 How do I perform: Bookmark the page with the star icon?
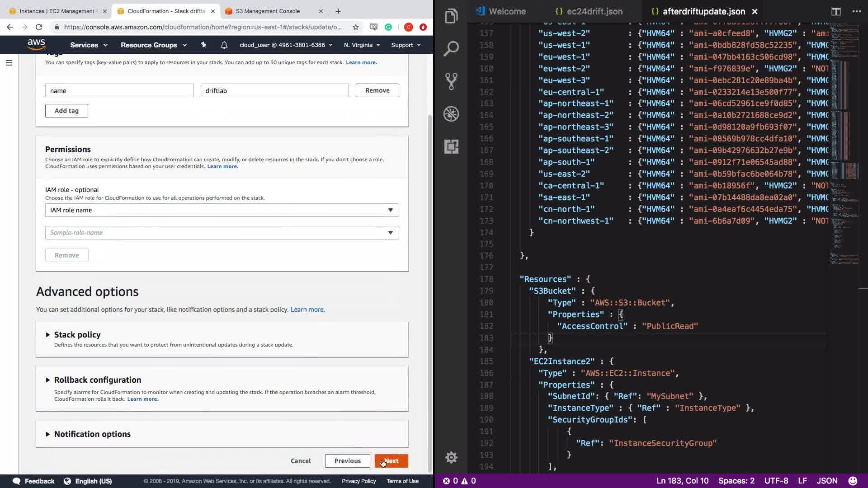click(x=356, y=27)
